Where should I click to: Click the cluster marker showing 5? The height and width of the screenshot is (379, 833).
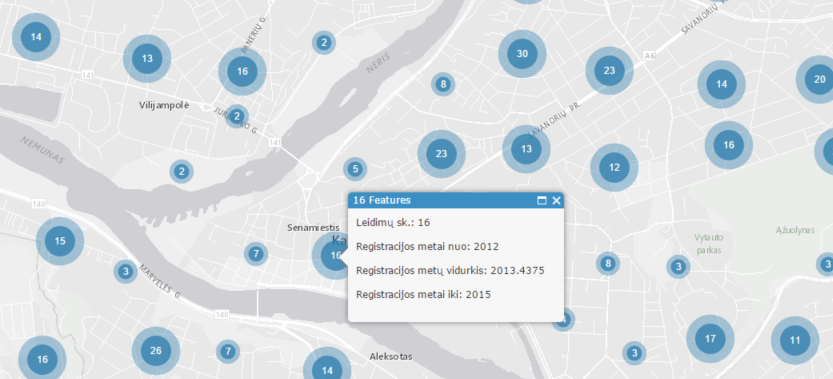pyautogui.click(x=355, y=170)
